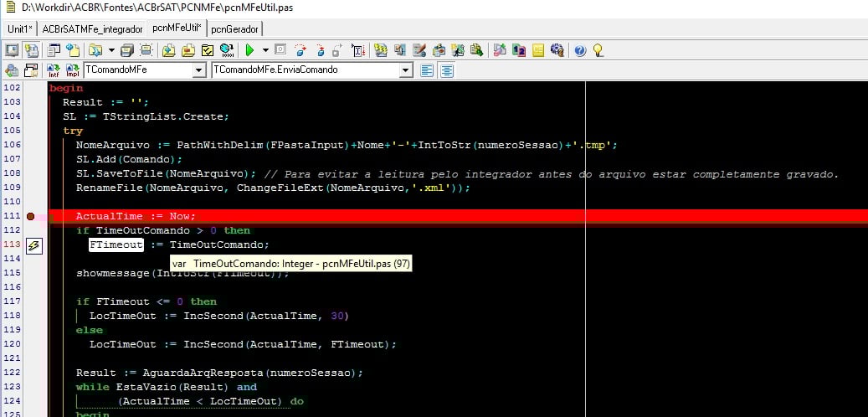Viewport: 868px width, 417px height.
Task: Click the monitor icon at toolbar start
Action: [12, 50]
